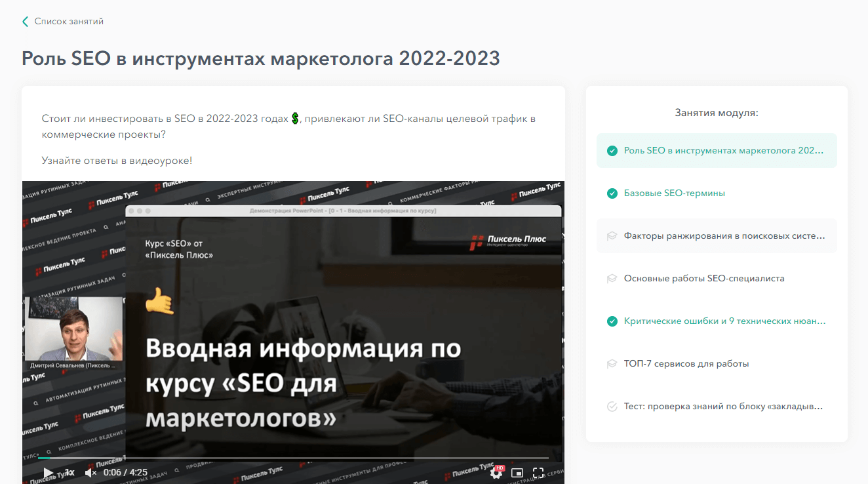Open ТОП-7 сервисов для работы lesson
868x484 pixels.
[x=686, y=363]
